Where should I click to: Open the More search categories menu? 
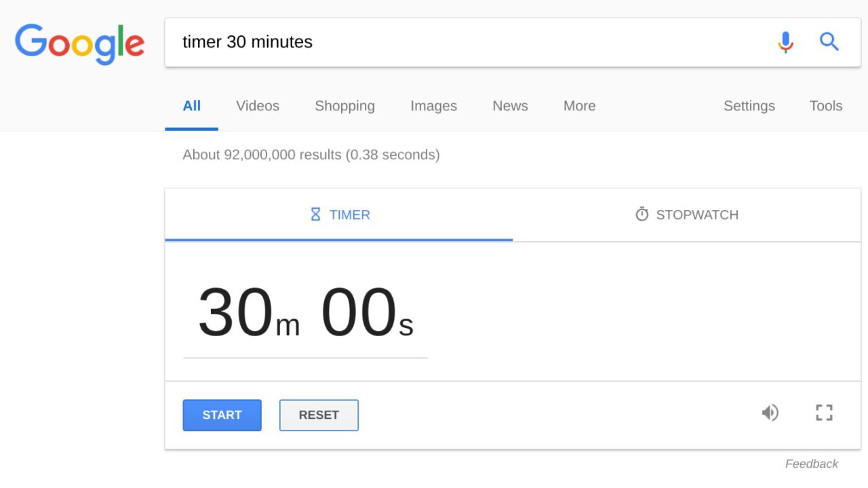click(578, 106)
